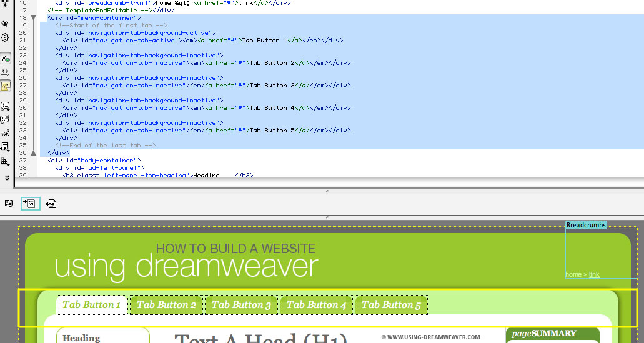Select Tab Button 2 in design view
The height and width of the screenshot is (343, 644).
point(166,304)
